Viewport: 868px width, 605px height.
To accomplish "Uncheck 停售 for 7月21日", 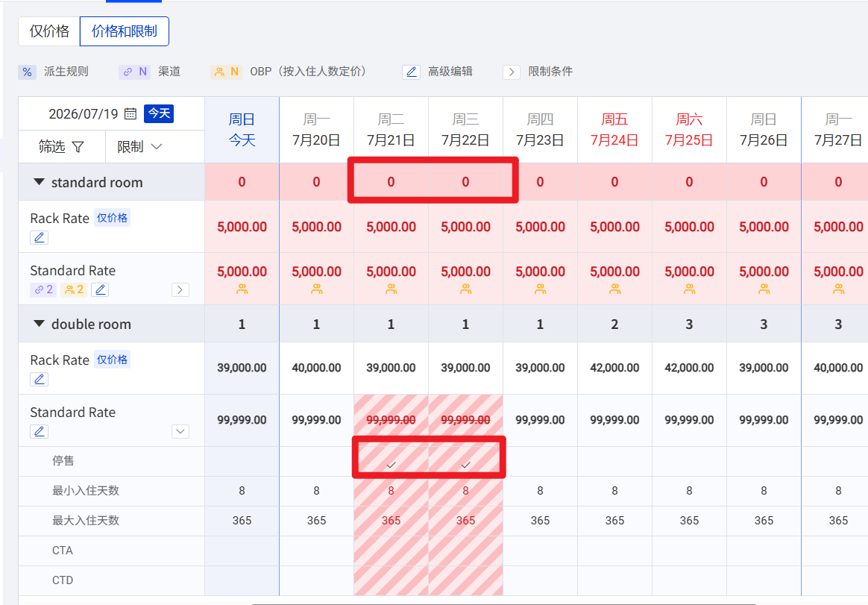I will click(391, 465).
